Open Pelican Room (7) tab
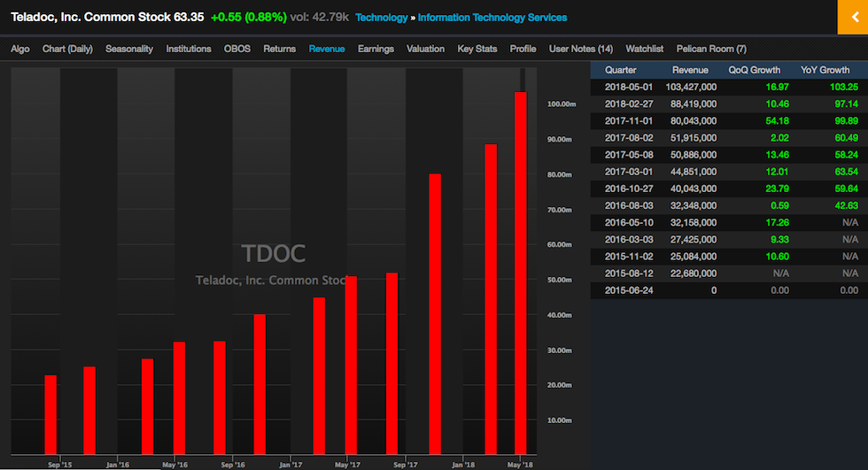868x470 pixels. click(711, 49)
